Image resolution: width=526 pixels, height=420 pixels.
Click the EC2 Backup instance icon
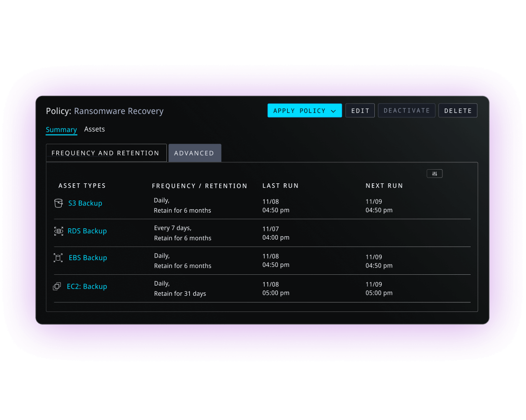pos(57,287)
